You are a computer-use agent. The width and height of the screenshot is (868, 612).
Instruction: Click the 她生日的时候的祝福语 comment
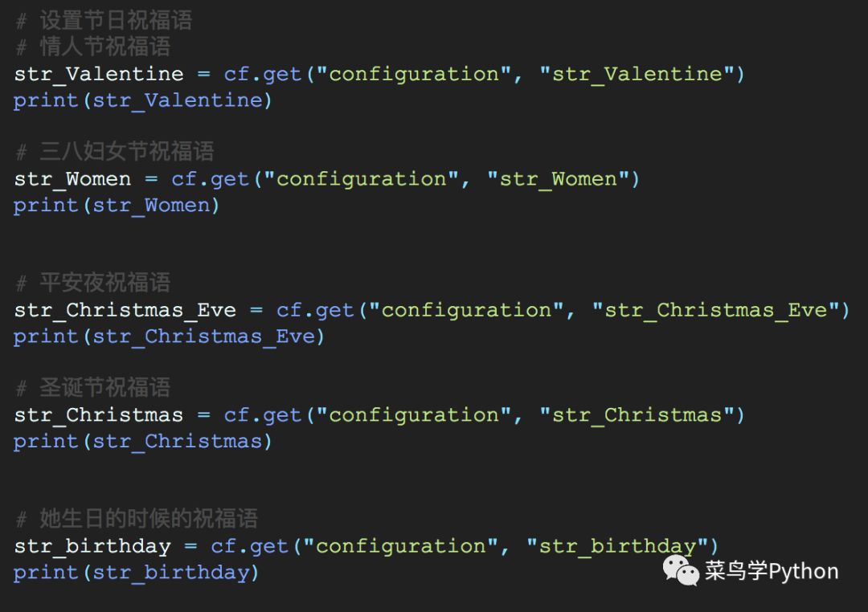[x=137, y=518]
